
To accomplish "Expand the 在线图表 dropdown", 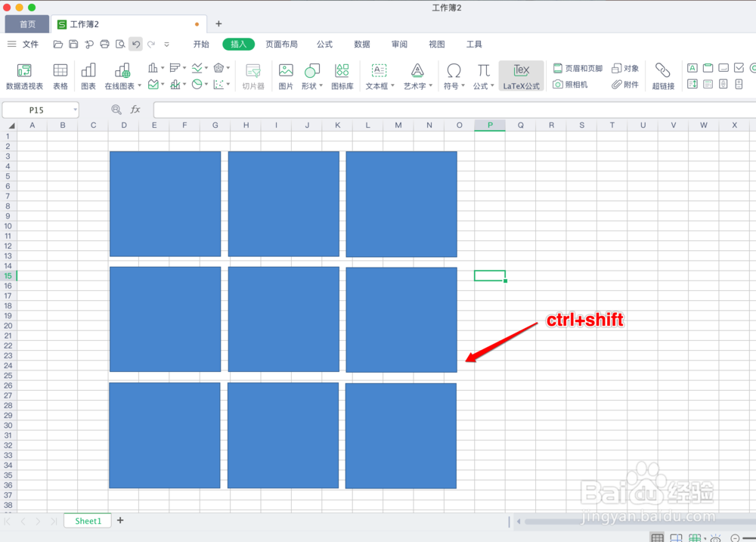I will click(139, 86).
